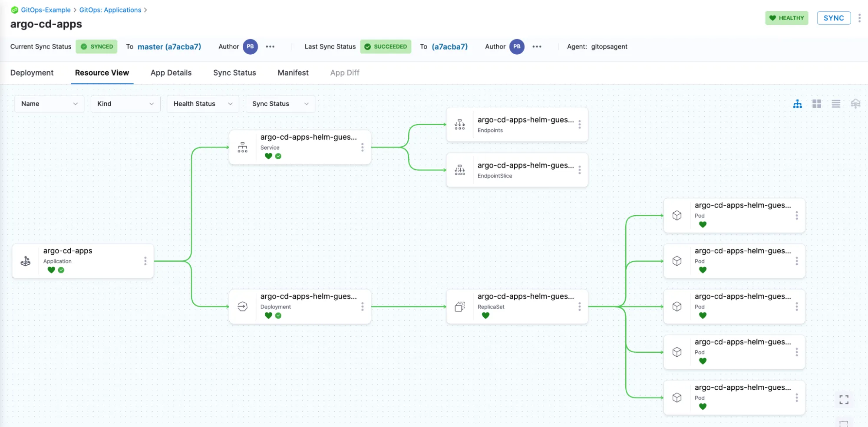This screenshot has height=427, width=868.
Task: Open the Health Status filter dropdown
Action: tap(202, 104)
